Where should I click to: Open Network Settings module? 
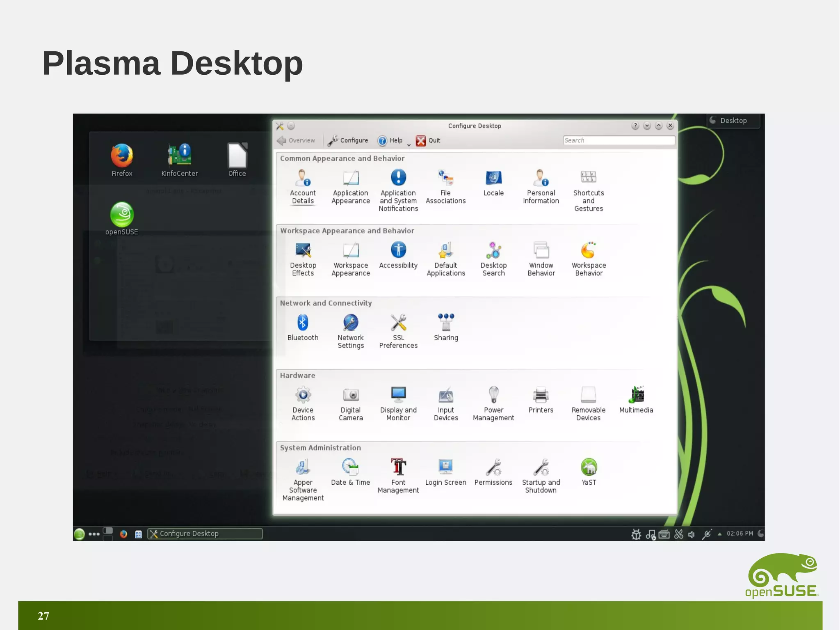(351, 331)
